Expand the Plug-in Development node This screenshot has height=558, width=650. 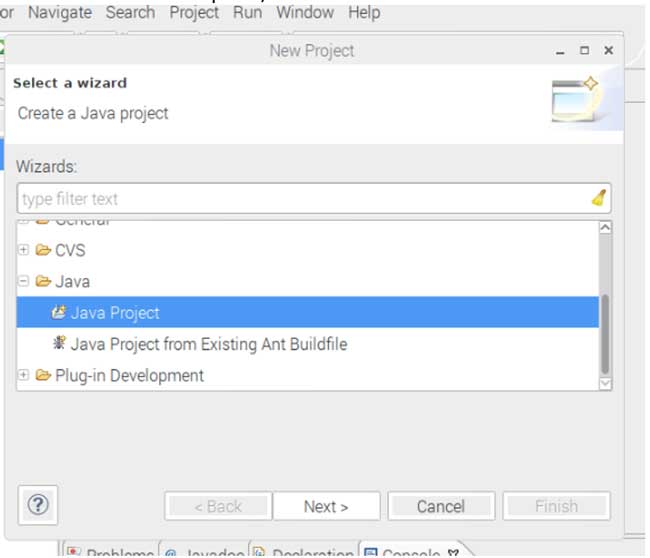click(x=24, y=376)
